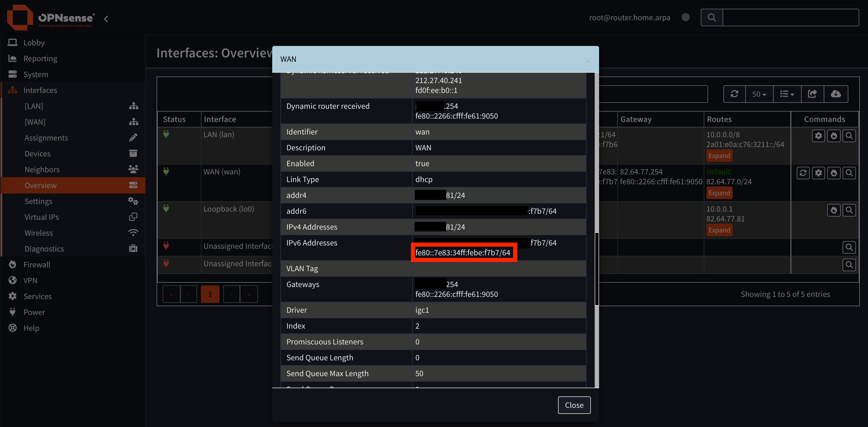Open Virtual IPs in the sidebar
Screen dimensions: 868x427
pyautogui.click(x=42, y=217)
